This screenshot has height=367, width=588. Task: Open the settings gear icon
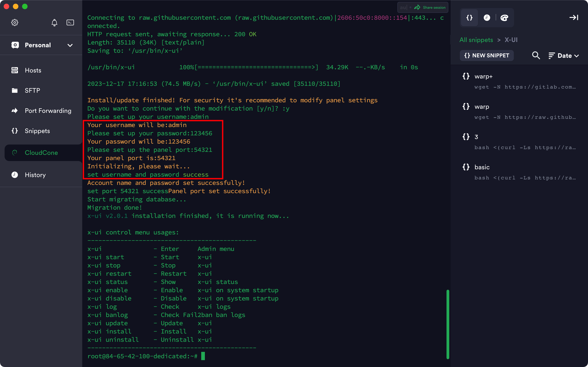(x=14, y=22)
